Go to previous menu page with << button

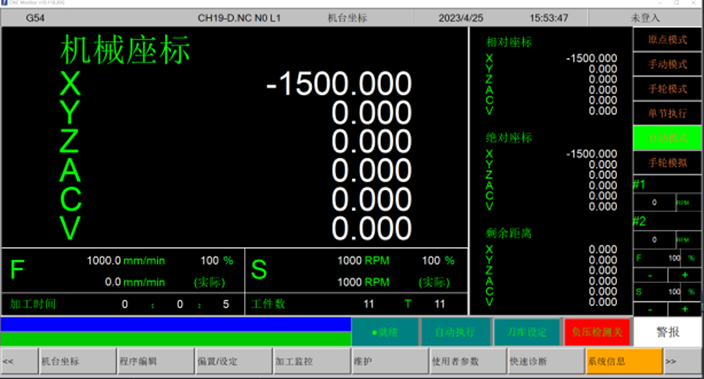pyautogui.click(x=19, y=361)
